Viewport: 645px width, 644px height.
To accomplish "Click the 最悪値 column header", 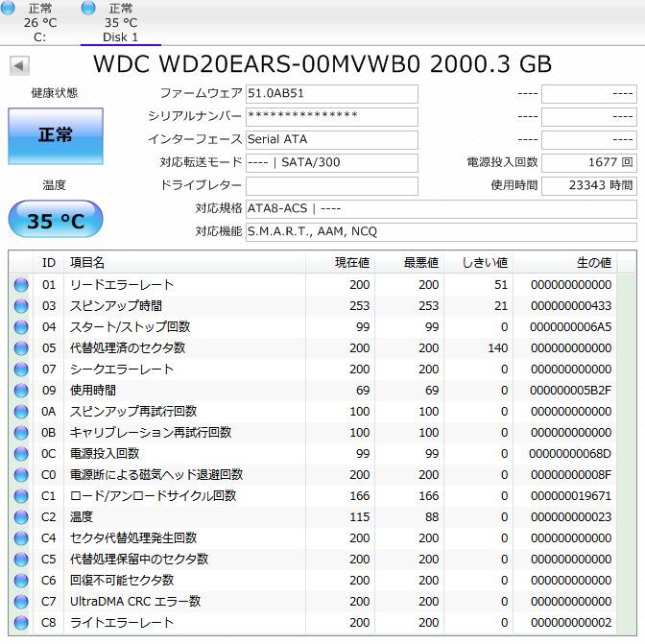I will 409,262.
